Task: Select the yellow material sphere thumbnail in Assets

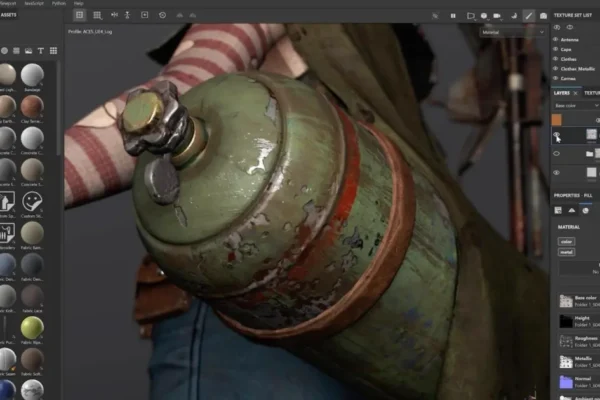Action: click(32, 327)
